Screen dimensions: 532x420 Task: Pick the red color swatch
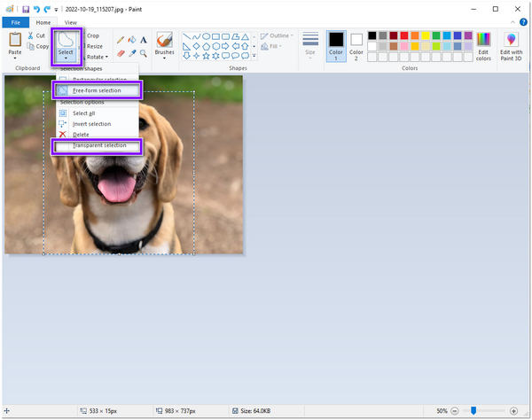tap(404, 35)
